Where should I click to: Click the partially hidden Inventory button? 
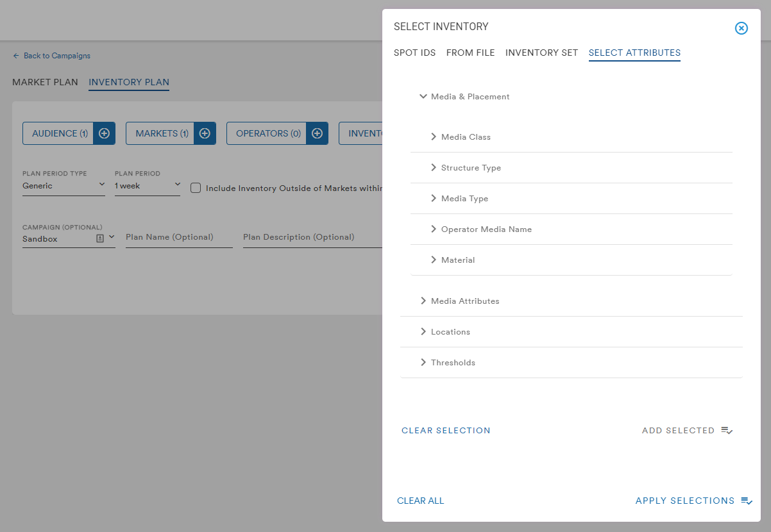(360, 133)
